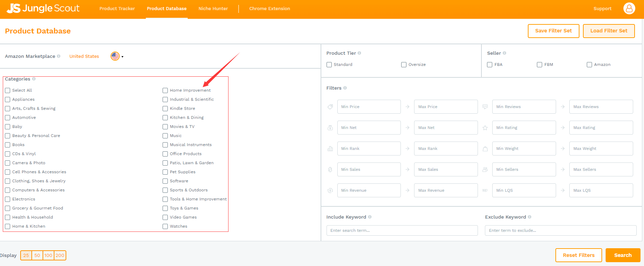Tick the Oversize product tier checkbox
Viewport: 644px width, 266px height.
click(404, 64)
